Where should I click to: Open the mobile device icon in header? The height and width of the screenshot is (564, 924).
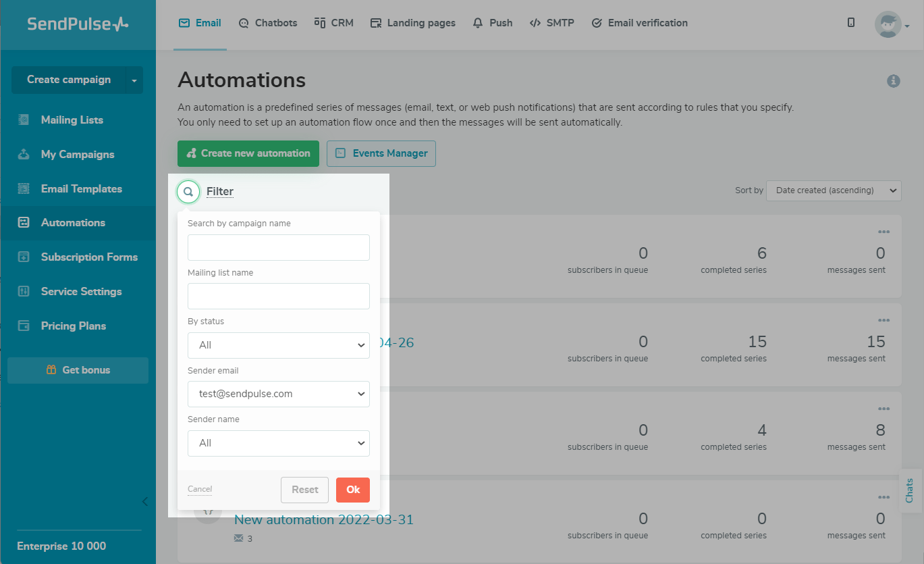[x=851, y=22]
